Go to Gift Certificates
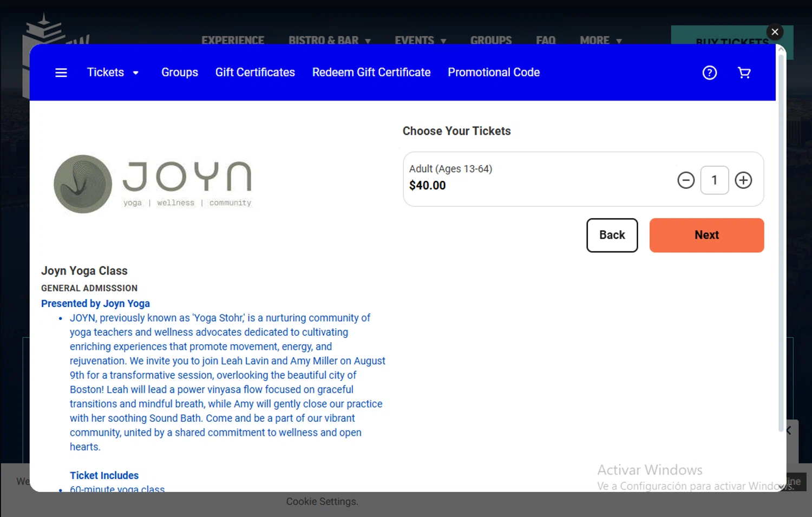The width and height of the screenshot is (812, 517). 255,73
